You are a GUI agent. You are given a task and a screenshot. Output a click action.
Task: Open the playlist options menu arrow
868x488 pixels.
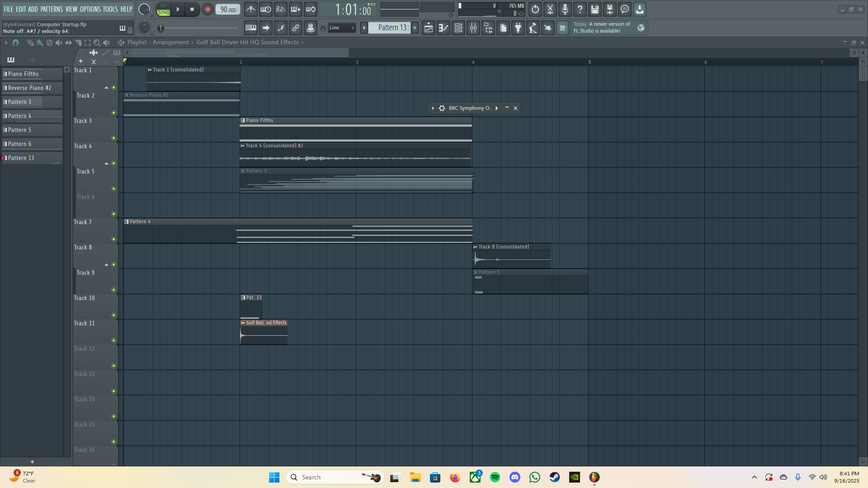pyautogui.click(x=6, y=42)
